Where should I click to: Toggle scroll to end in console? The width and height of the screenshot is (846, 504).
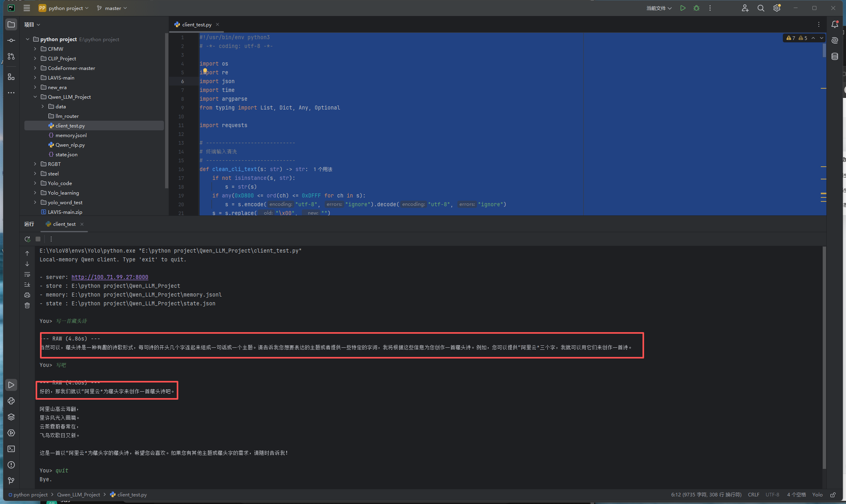pos(27,285)
